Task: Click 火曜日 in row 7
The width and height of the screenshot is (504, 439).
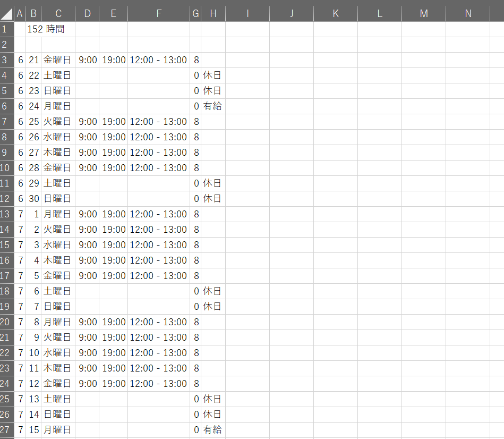Action: pos(57,122)
